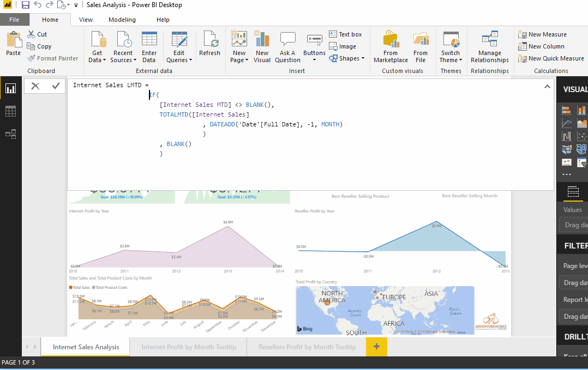Switch to the Home ribbon tab
Viewport: 588px width, 370px height.
[x=50, y=20]
